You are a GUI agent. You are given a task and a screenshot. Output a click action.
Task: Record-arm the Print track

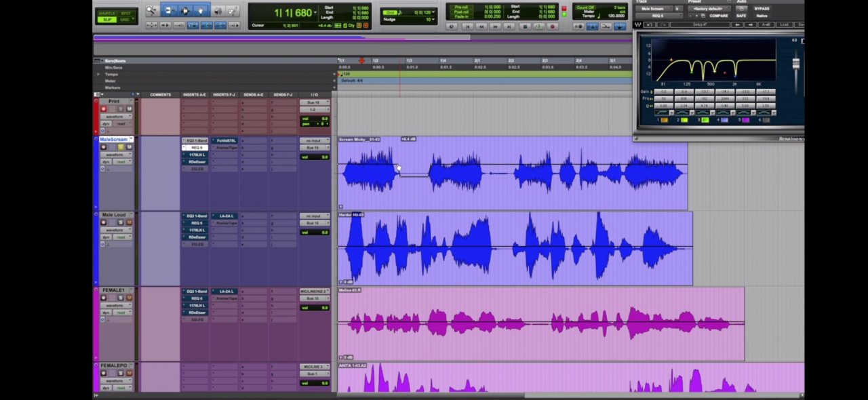click(x=104, y=109)
